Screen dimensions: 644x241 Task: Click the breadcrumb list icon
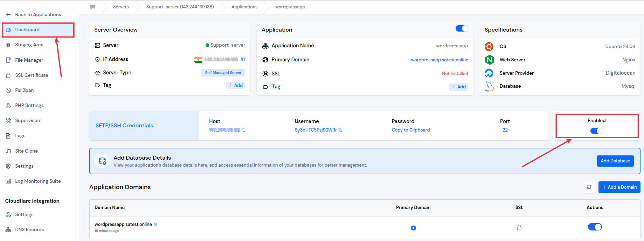click(92, 7)
